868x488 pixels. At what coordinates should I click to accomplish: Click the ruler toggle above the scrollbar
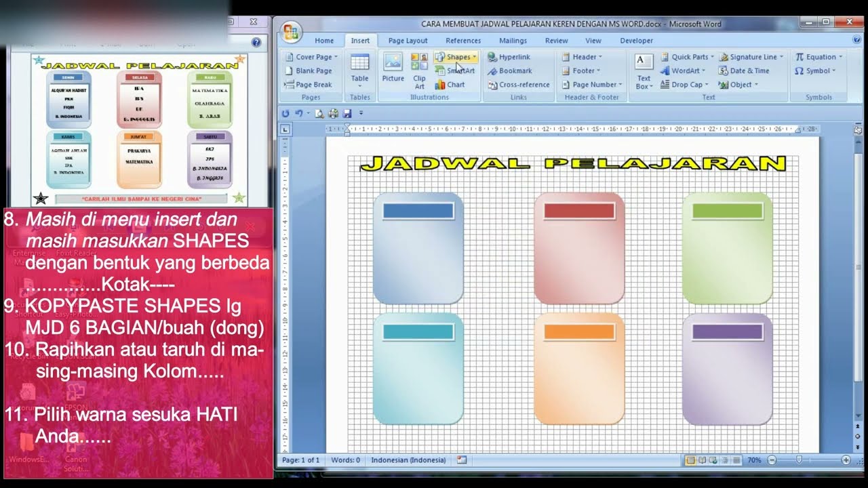click(858, 129)
